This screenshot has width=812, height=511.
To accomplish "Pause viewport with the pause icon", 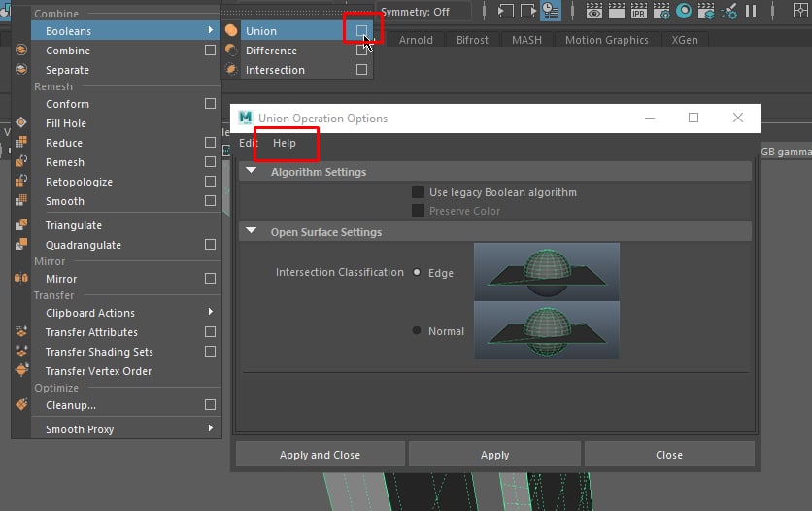I will 751,11.
